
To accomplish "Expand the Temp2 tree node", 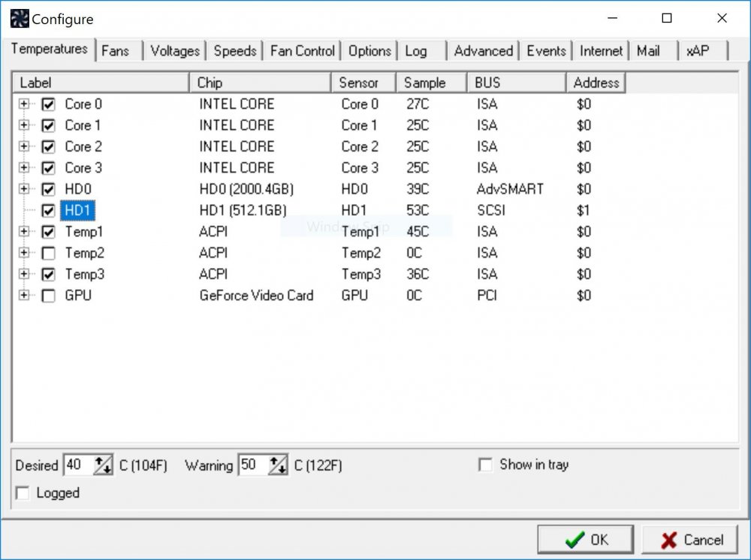I will 23,253.
